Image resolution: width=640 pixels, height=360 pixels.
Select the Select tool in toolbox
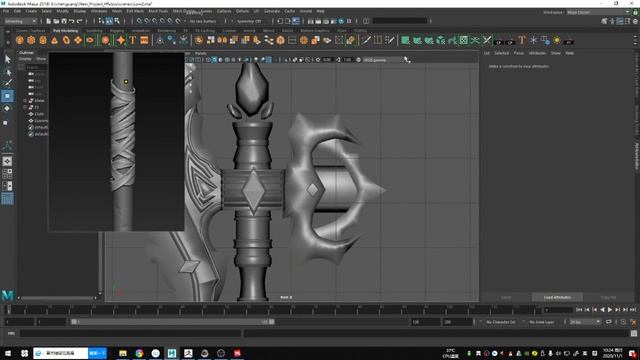7,60
